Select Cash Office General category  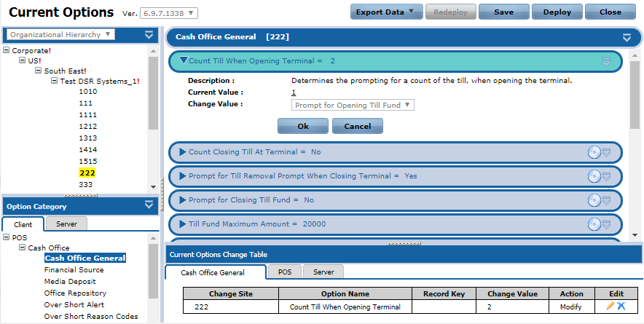click(x=85, y=258)
